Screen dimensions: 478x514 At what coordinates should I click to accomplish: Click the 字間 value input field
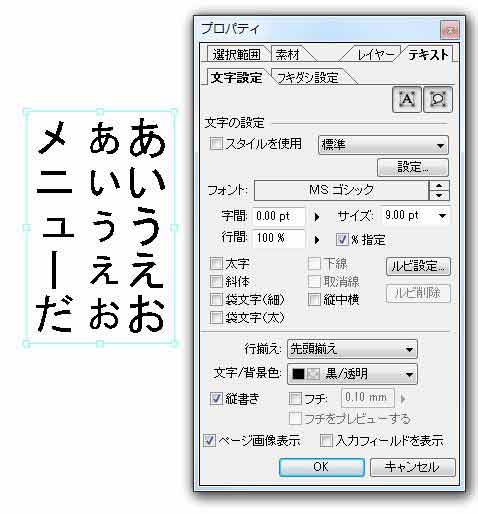pyautogui.click(x=279, y=217)
